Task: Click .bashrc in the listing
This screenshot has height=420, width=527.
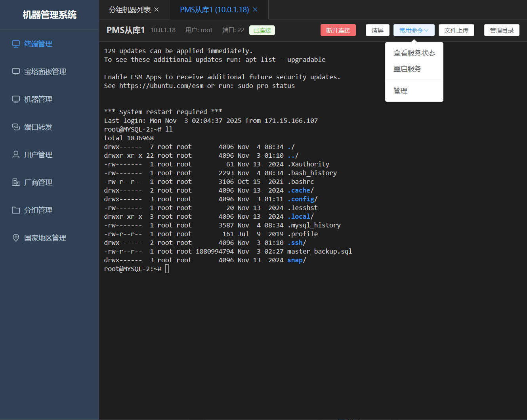Action: (x=300, y=182)
